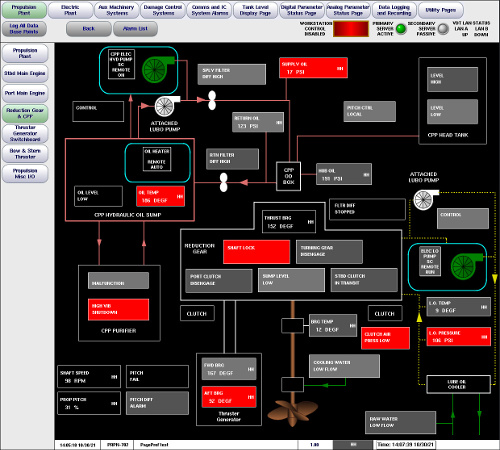Screen dimensions: 500x450
Task: Click the purifier Malfunction indicator
Action: (118, 280)
